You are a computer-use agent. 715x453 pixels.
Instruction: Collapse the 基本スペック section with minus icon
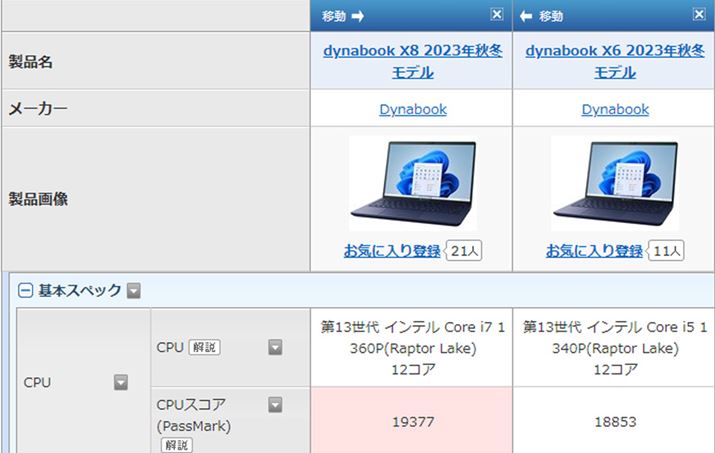[25, 291]
